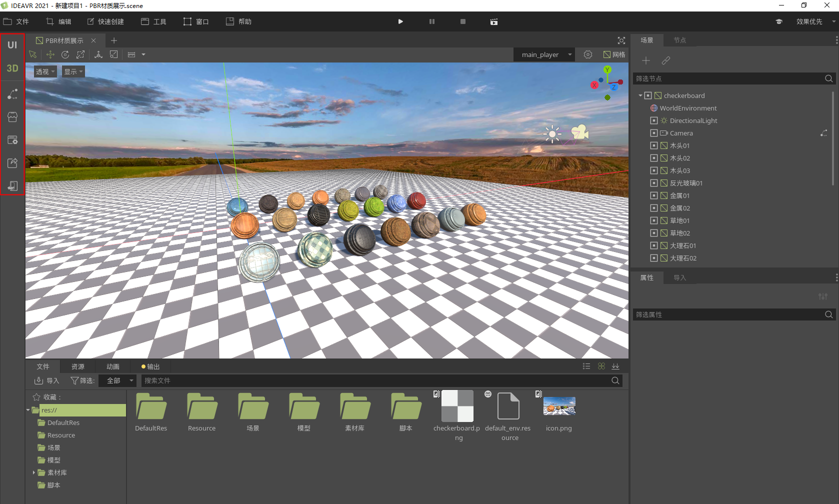Close the PBR材质展示 scene tab
The image size is (839, 504).
[x=93, y=40]
